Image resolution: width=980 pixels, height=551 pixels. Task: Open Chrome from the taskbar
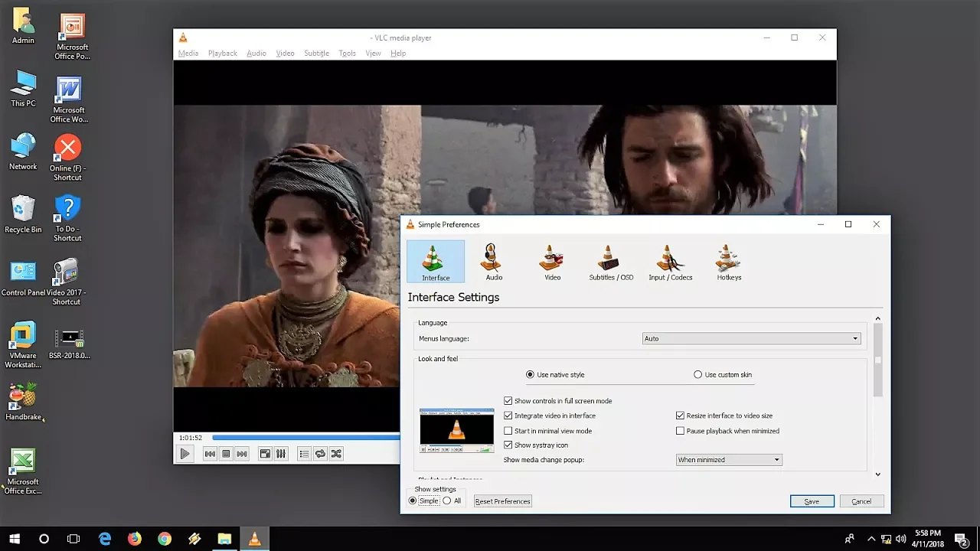tap(165, 539)
